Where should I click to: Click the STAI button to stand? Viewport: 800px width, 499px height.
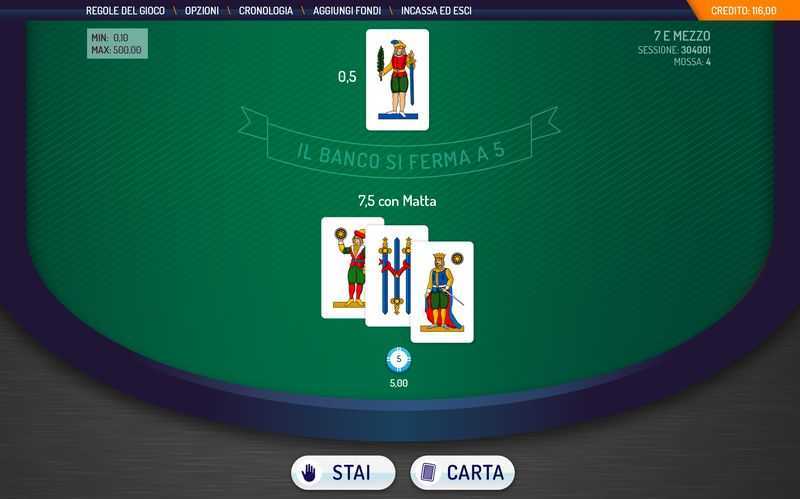(x=343, y=473)
